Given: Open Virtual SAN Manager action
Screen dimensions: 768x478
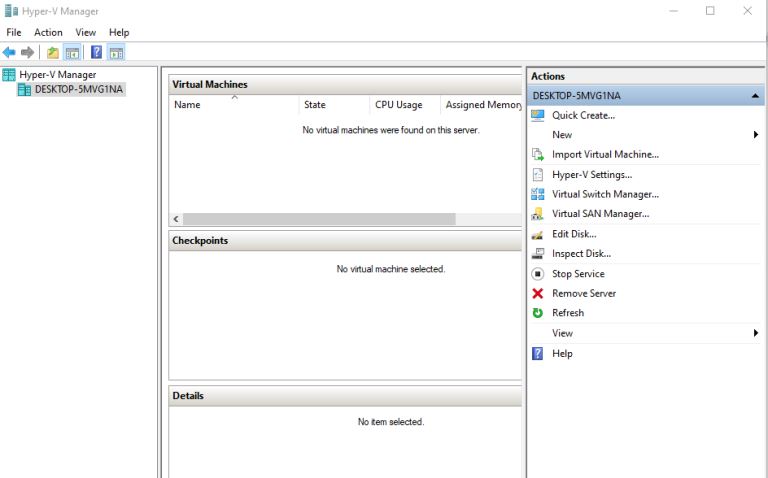Looking at the screenshot, I should point(600,214).
